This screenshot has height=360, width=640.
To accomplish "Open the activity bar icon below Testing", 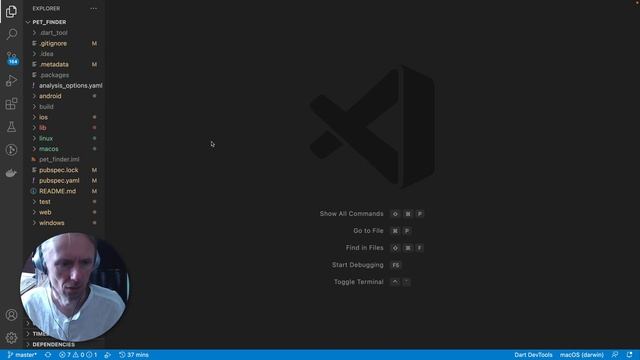I will click(x=11, y=150).
